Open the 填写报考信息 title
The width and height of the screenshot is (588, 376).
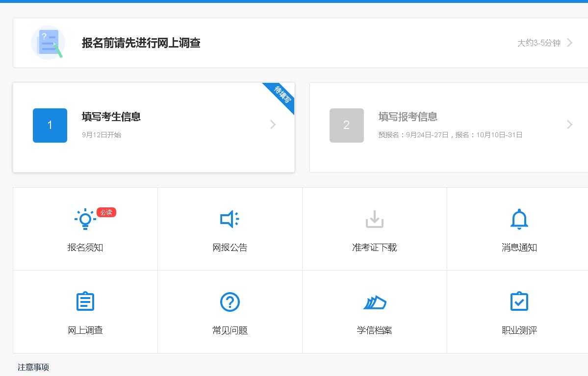[408, 117]
